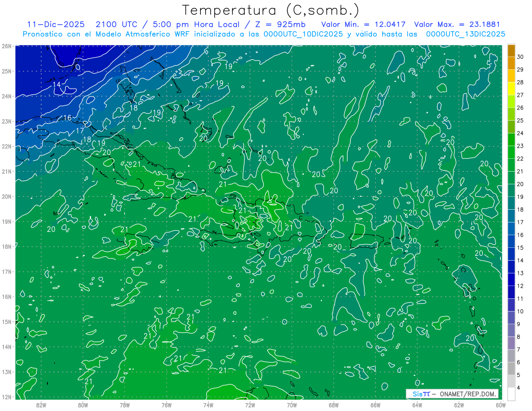Click the '19N' latitude axis label

click(x=6, y=222)
